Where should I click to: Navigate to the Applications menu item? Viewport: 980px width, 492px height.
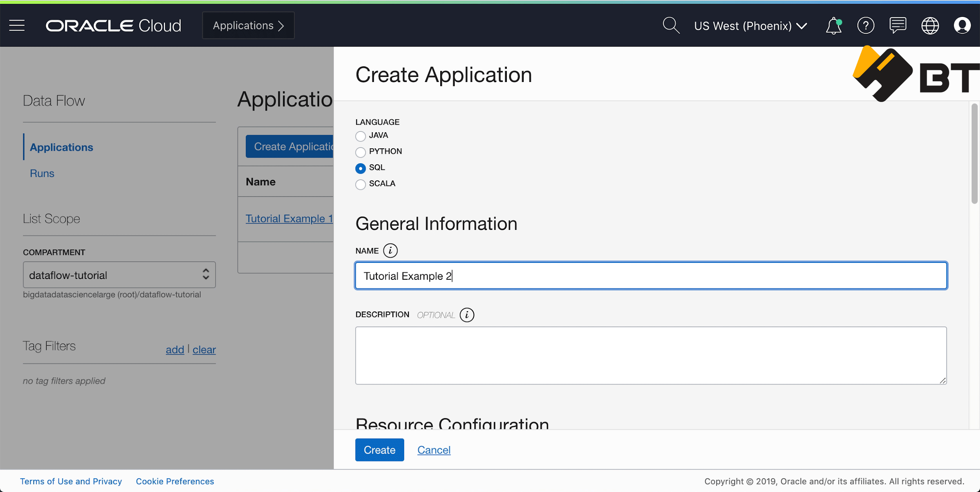point(62,146)
